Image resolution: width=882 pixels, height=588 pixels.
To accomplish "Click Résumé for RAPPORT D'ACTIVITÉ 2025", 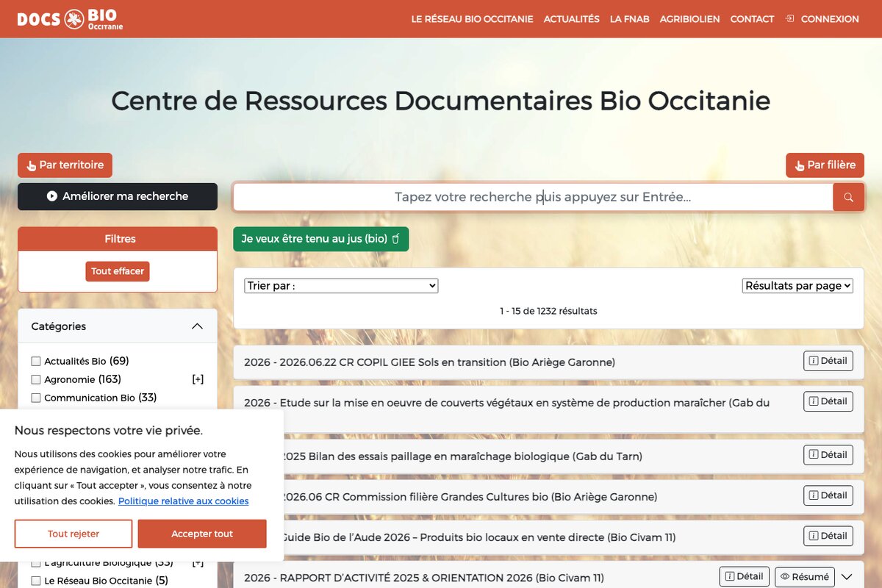I will pyautogui.click(x=805, y=577).
